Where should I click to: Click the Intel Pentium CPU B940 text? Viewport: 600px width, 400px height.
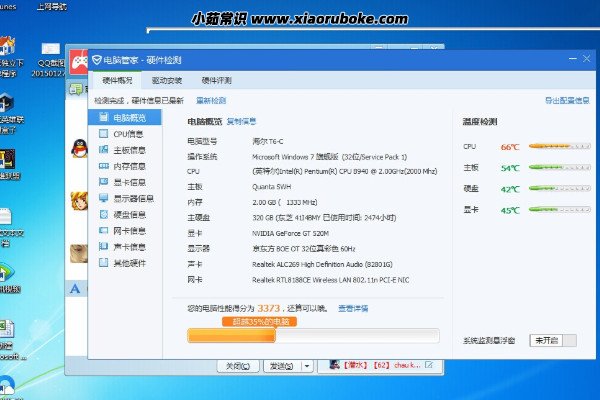[344, 171]
